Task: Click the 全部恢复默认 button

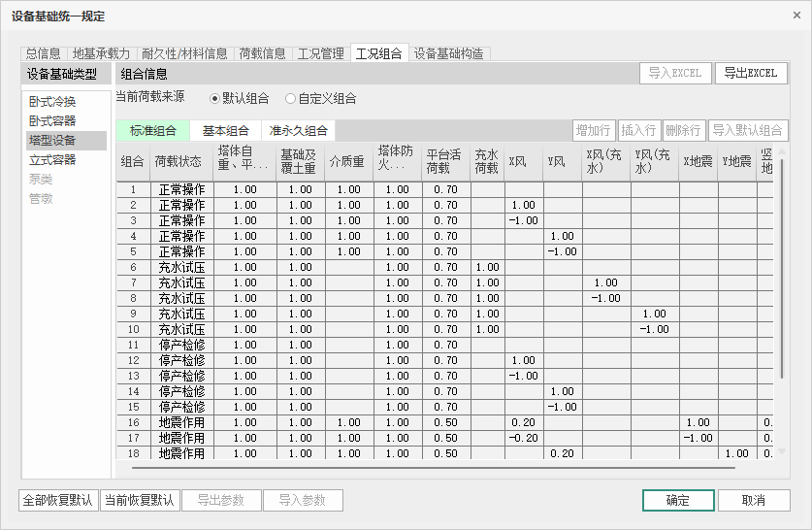Action: (58, 500)
